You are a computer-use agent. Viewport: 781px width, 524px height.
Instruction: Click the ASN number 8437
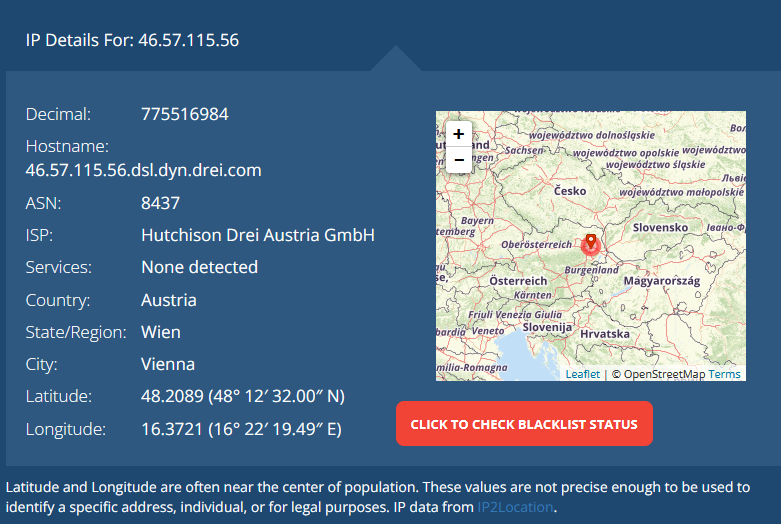(x=161, y=204)
